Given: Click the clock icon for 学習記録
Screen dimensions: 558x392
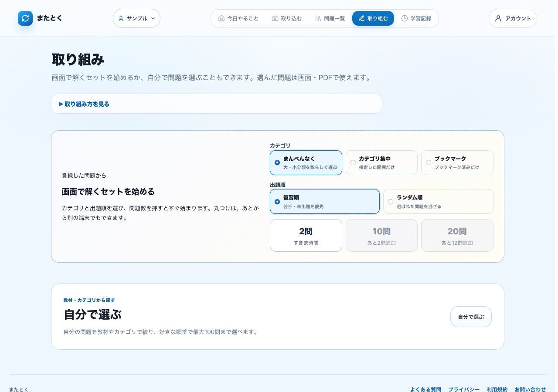Looking at the screenshot, I should (x=405, y=18).
